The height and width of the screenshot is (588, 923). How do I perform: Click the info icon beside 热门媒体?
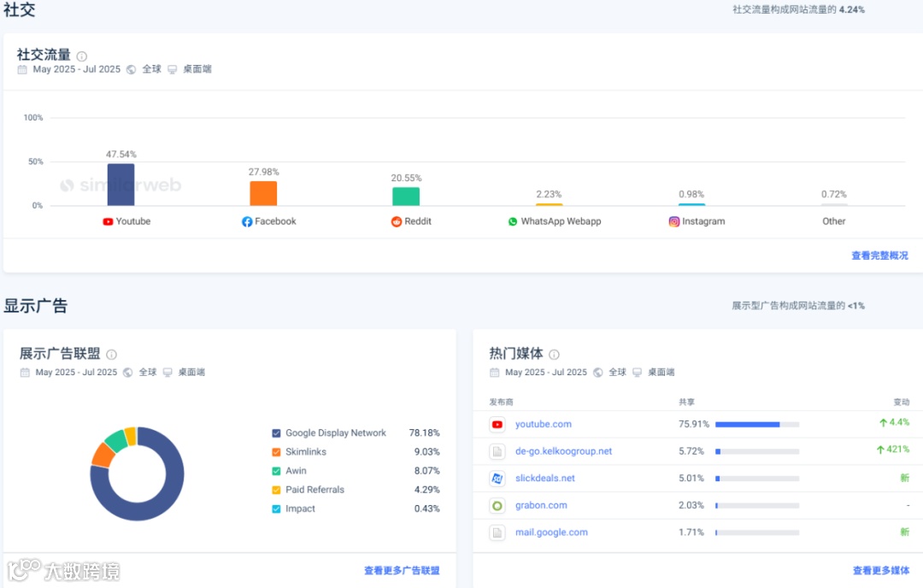tap(554, 355)
